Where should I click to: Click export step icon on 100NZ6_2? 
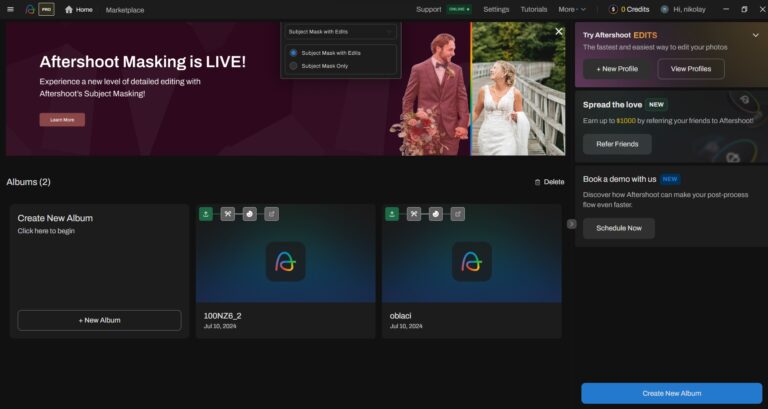pyautogui.click(x=272, y=214)
